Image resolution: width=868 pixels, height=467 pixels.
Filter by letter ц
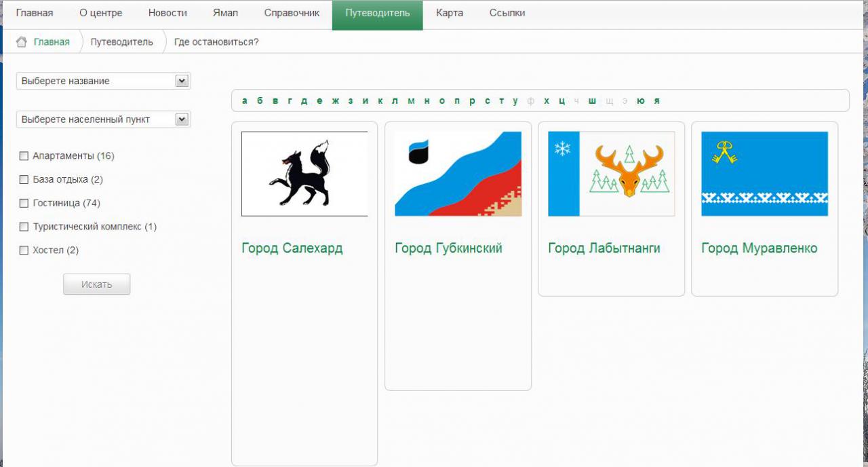(561, 101)
